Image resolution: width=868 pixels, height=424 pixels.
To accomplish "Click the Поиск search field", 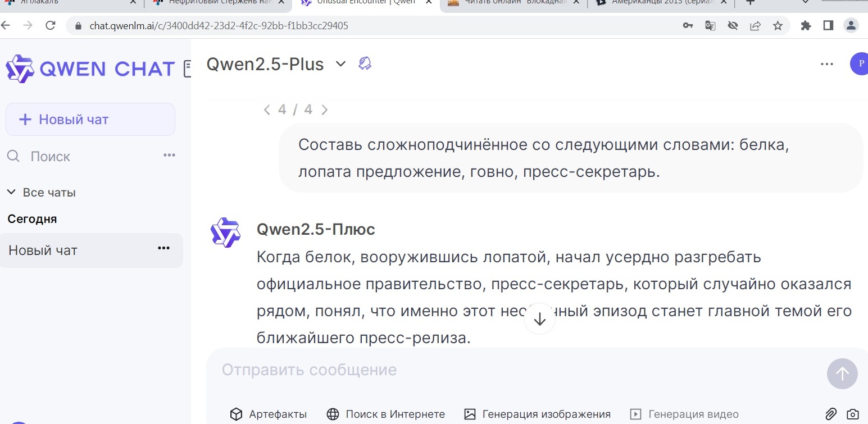I will pyautogui.click(x=51, y=156).
